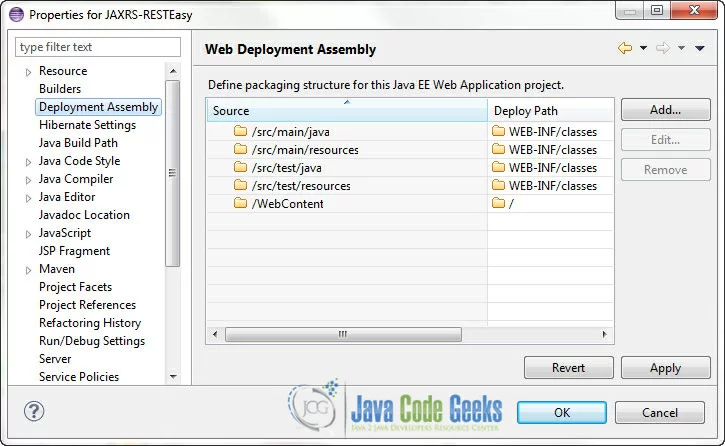This screenshot has height=446, width=725.
Task: Open Project References page
Action: [x=87, y=305]
